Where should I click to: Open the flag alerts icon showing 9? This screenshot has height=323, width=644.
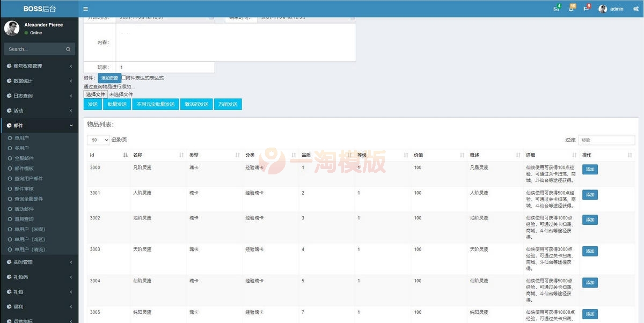[x=586, y=9]
